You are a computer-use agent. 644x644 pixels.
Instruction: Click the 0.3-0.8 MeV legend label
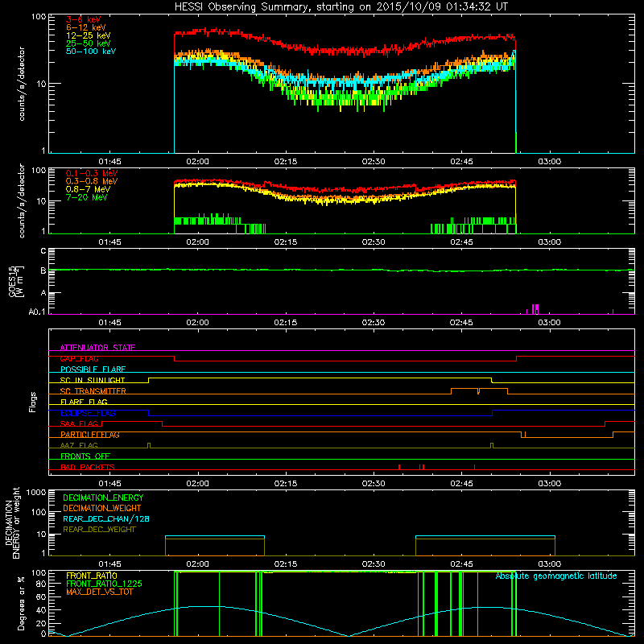click(92, 181)
